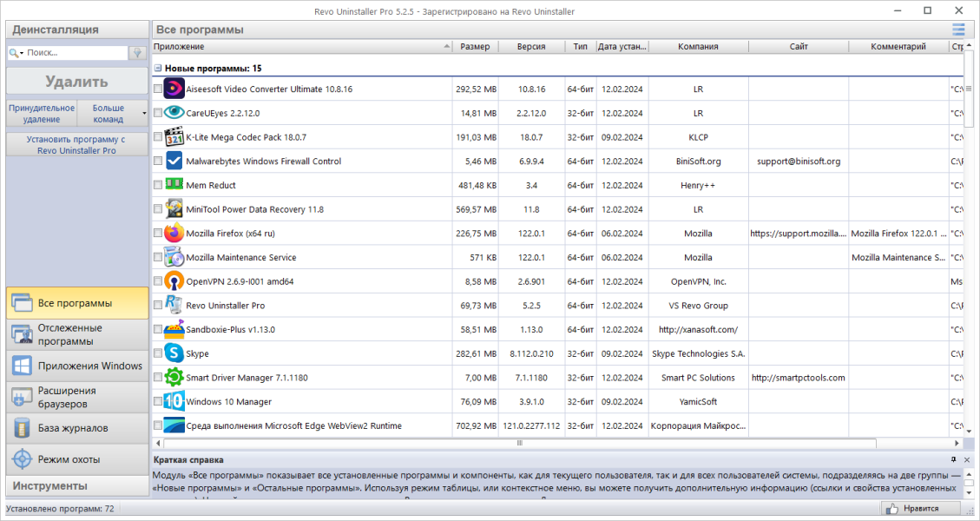Viewport: 980px width, 521px height.
Task: Click the CareUEyes eye icon
Action: [x=174, y=113]
